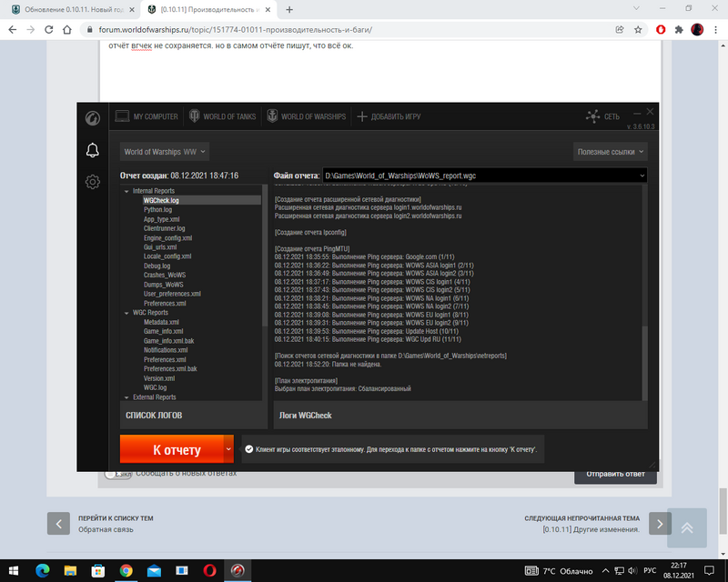
Task: Open the Полезные ссылки dropdown
Action: [610, 152]
